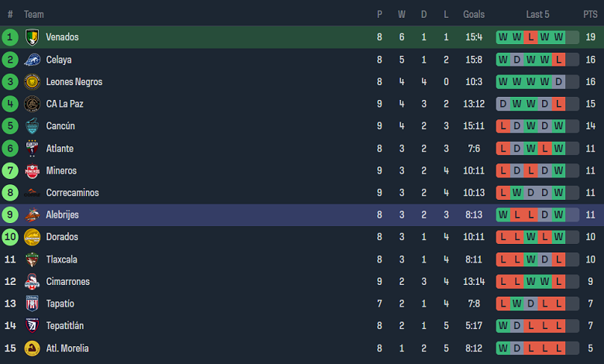The width and height of the screenshot is (604, 364).
Task: Click the Dorados golden fish logo
Action: point(33,237)
